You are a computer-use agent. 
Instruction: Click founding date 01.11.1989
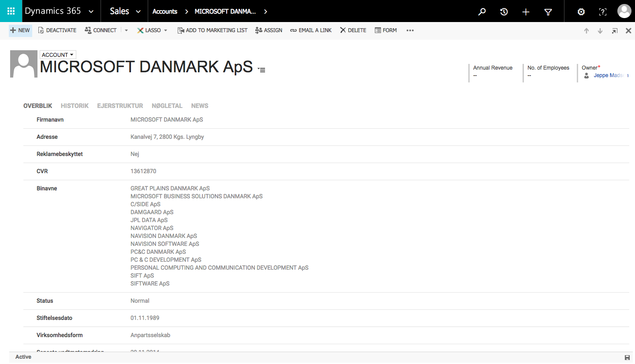point(145,318)
